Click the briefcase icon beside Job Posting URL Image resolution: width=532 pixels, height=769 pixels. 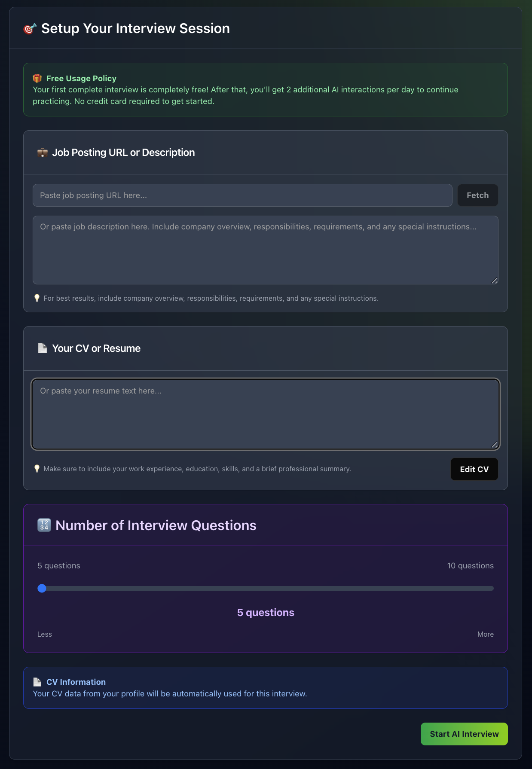(x=43, y=152)
